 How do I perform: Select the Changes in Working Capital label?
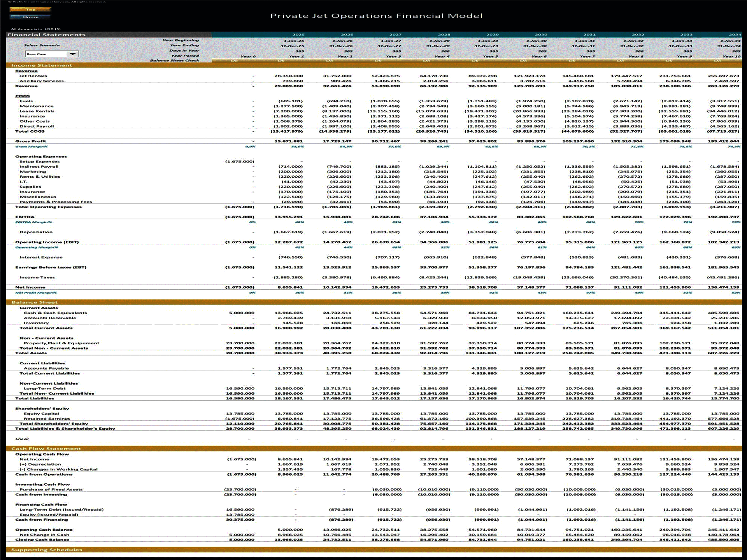pos(59,469)
